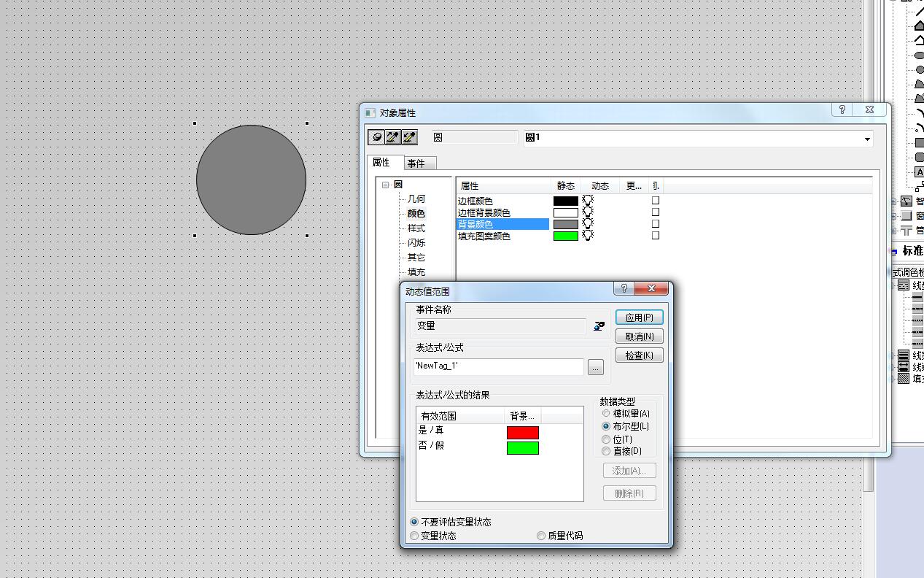Click the black static swatch of 边框颜色
The width and height of the screenshot is (924, 578).
[566, 201]
